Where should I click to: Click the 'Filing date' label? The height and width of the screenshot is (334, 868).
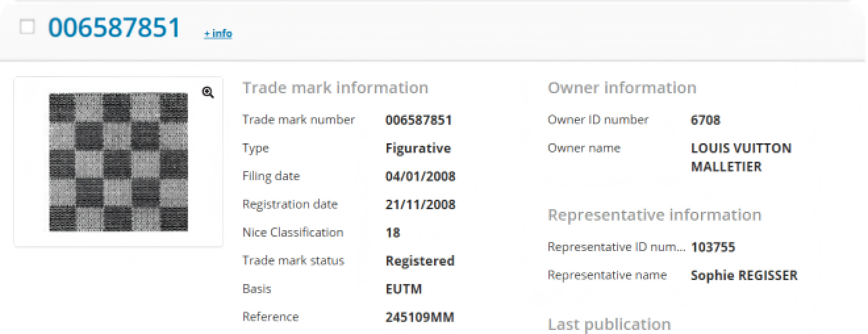point(271,176)
